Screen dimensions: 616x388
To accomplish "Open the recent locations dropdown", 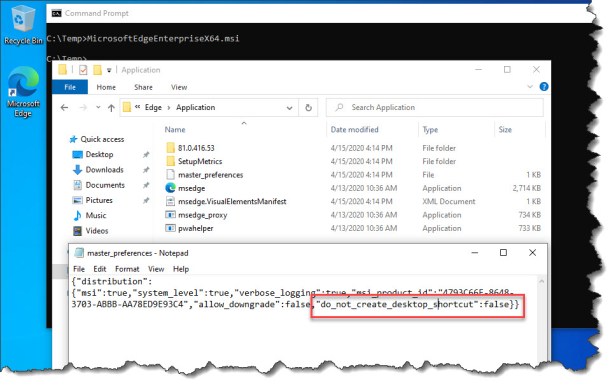I will click(98, 107).
